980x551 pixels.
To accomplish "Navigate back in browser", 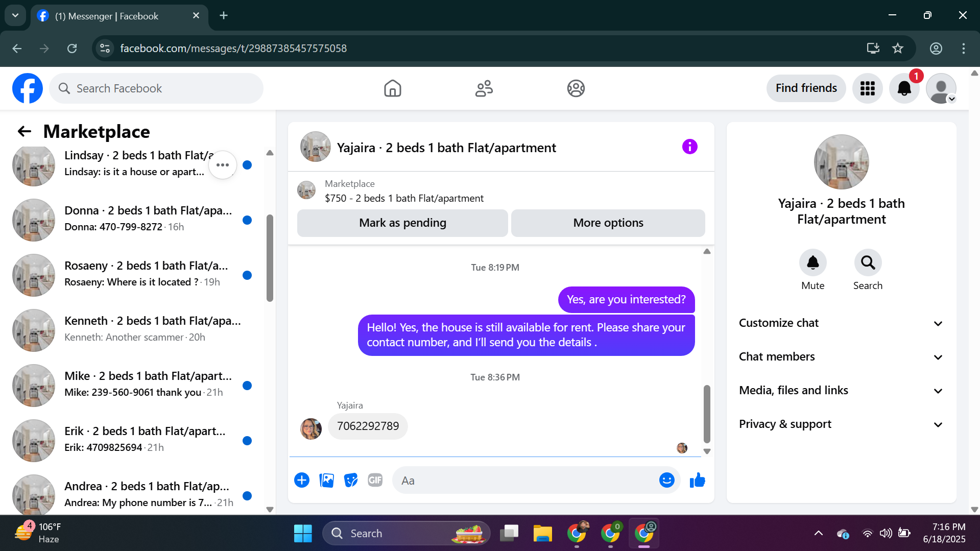I will (x=17, y=49).
